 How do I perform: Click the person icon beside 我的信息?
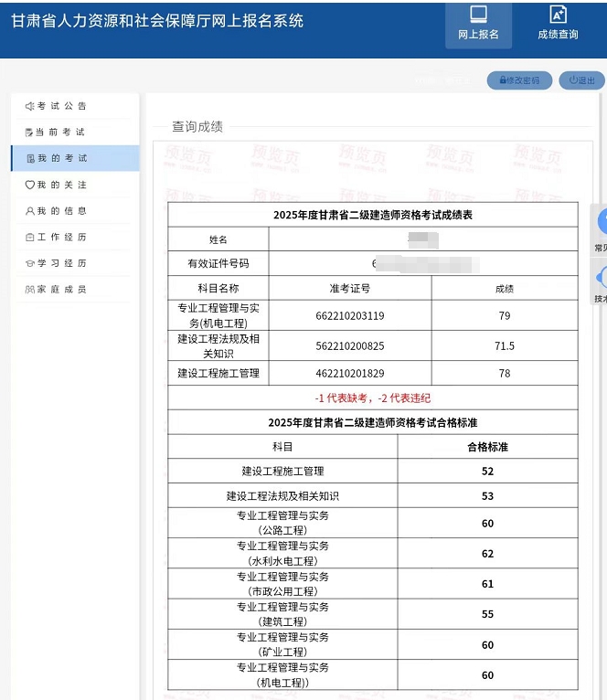[x=29, y=211]
